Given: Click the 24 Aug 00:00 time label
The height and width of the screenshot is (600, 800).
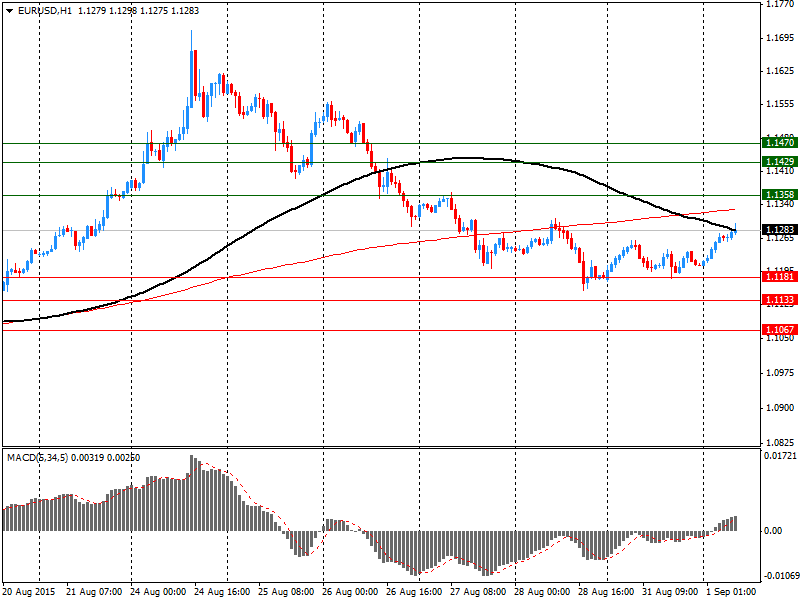Looking at the screenshot, I should [x=158, y=592].
